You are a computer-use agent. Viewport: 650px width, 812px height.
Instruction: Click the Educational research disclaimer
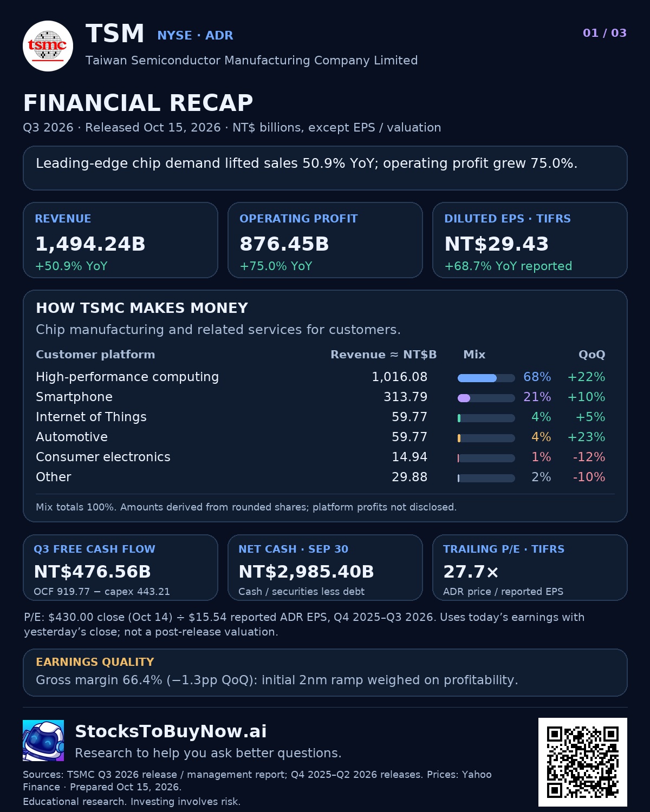pos(132,802)
